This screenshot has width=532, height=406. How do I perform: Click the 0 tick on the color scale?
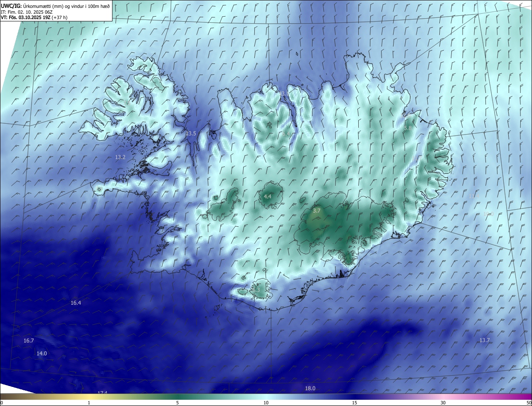(x=2, y=403)
